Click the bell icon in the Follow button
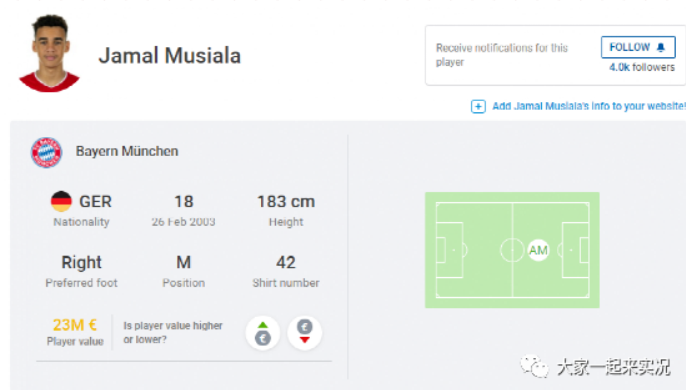Image resolution: width=686 pixels, height=390 pixels. pos(661,47)
